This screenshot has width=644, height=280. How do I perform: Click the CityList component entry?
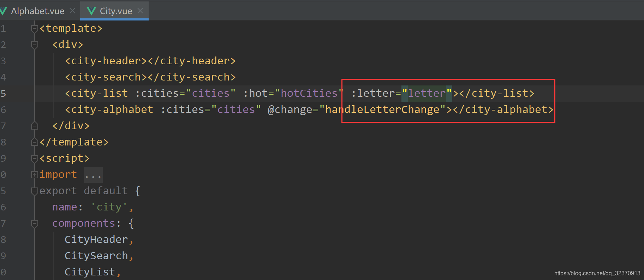click(90, 272)
